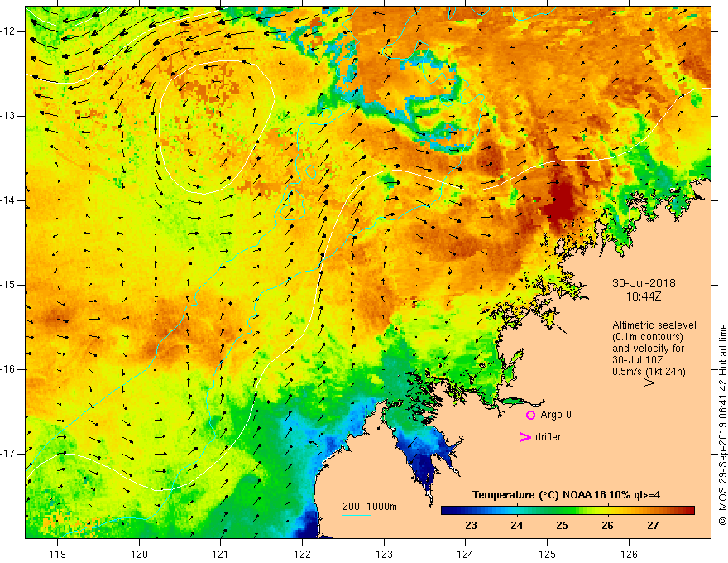Click the Argo 0 legend label

556,415
